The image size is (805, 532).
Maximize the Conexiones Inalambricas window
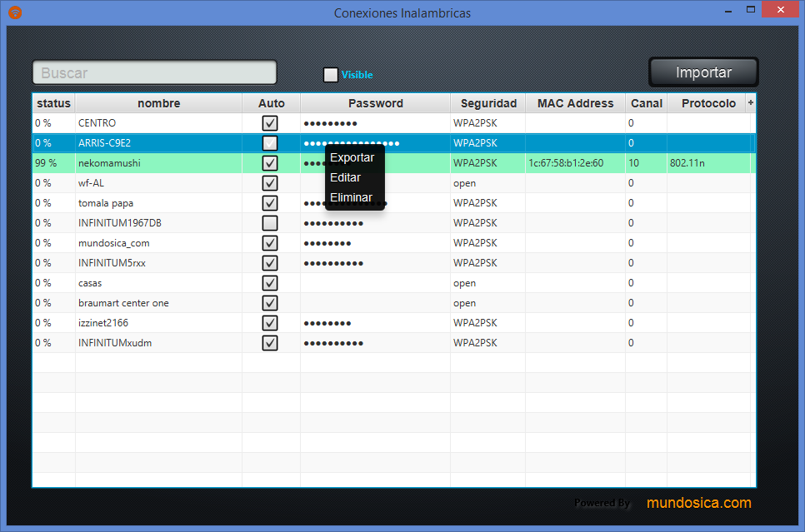[751, 10]
